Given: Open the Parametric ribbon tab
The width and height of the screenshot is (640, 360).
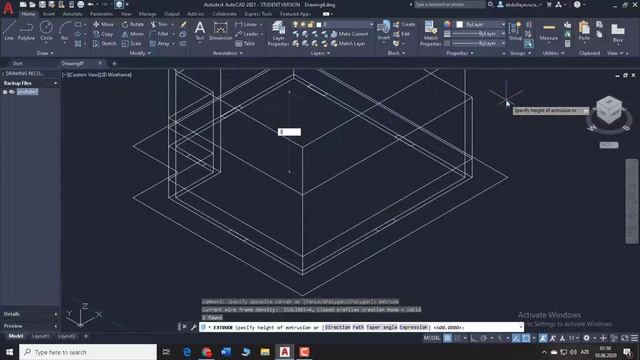Looking at the screenshot, I should pyautogui.click(x=101, y=14).
